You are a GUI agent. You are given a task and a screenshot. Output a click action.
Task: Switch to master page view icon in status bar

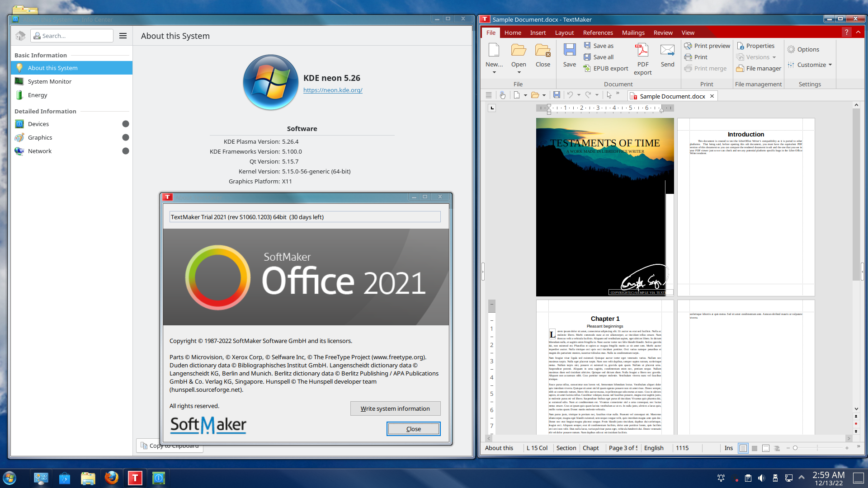pyautogui.click(x=766, y=448)
